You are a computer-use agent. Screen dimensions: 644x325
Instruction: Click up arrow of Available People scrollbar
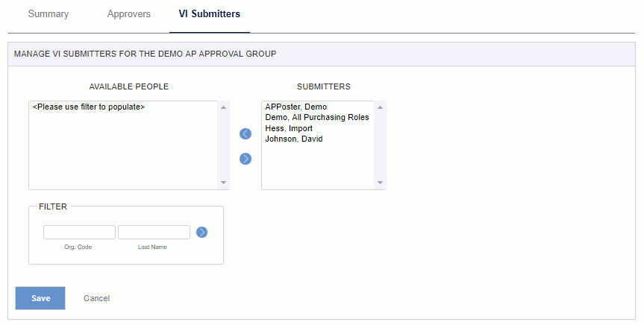coord(223,107)
